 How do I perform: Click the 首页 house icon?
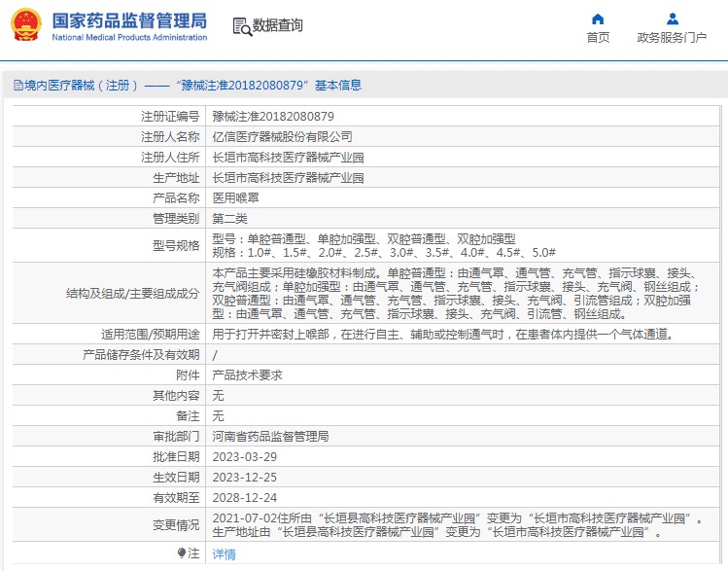598,18
